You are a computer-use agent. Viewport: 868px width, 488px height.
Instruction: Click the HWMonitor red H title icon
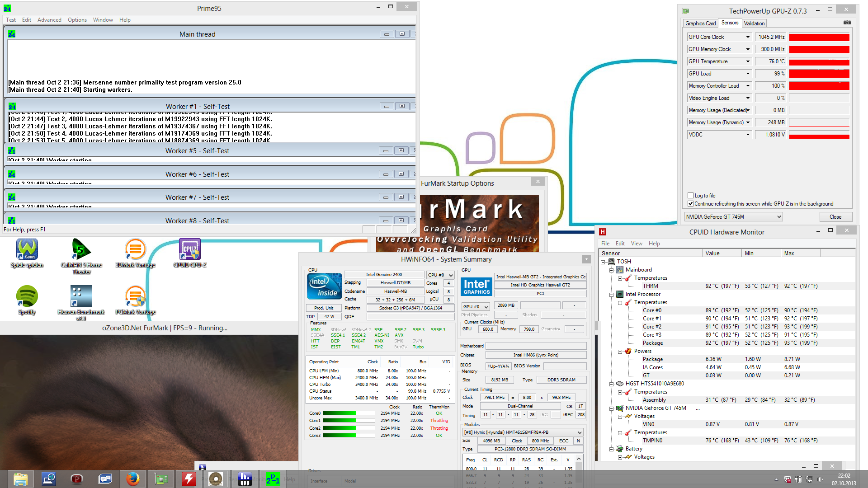tap(602, 232)
